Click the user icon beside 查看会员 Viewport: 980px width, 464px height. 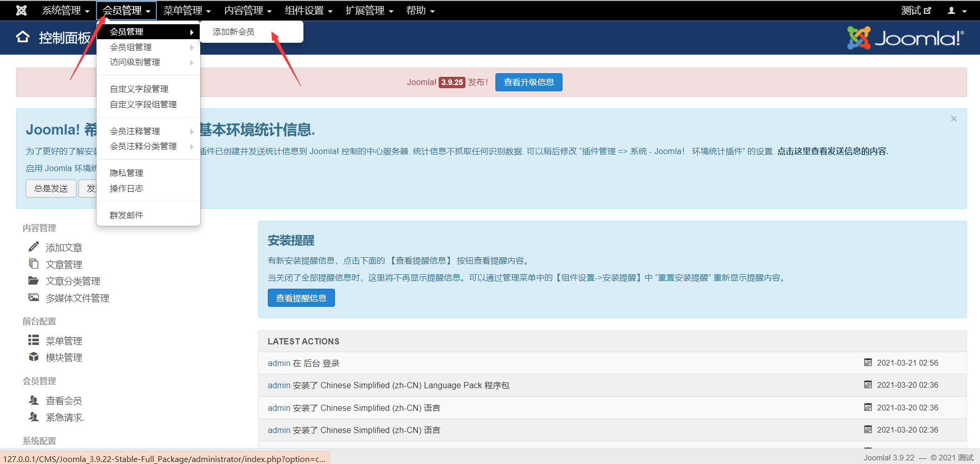pos(33,400)
